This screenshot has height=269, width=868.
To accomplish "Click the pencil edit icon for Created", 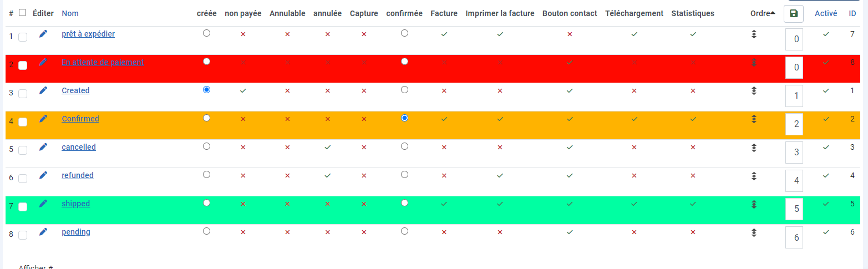I will pos(43,90).
